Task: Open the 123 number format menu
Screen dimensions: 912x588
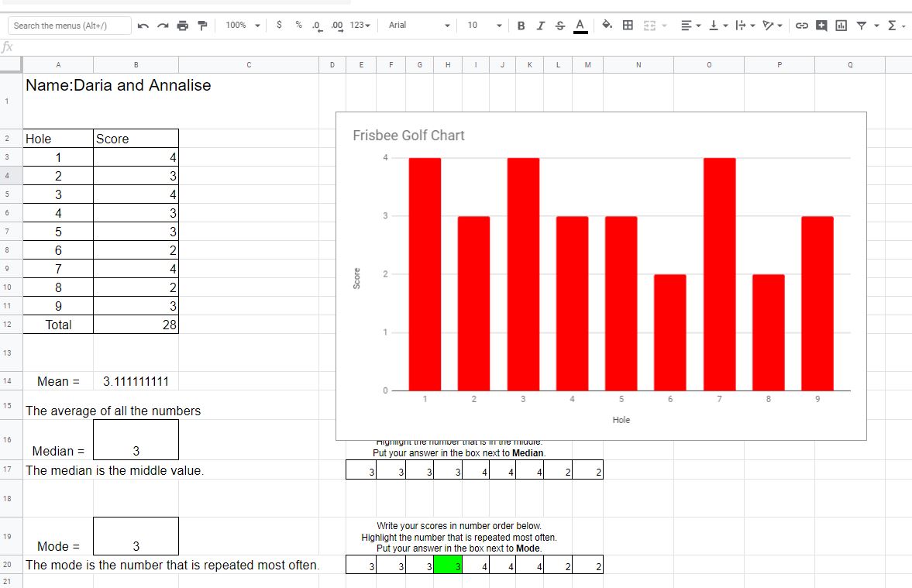Action: (x=360, y=25)
